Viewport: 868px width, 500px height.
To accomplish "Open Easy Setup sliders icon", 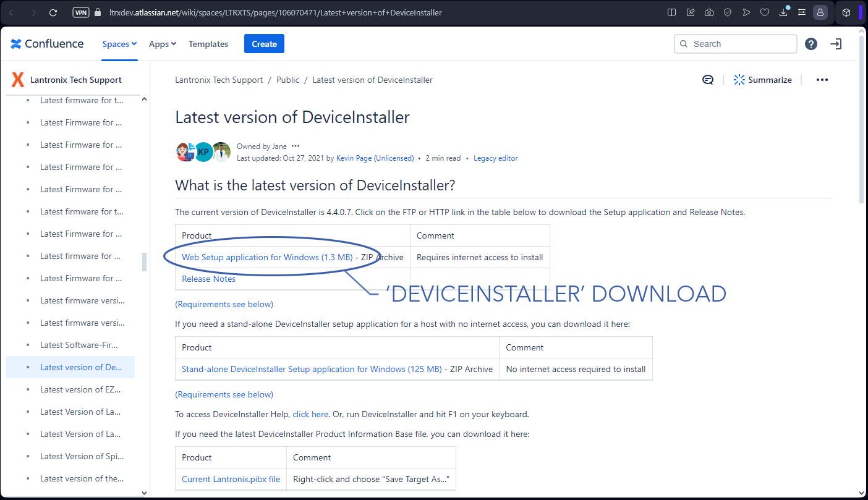I will (x=802, y=12).
